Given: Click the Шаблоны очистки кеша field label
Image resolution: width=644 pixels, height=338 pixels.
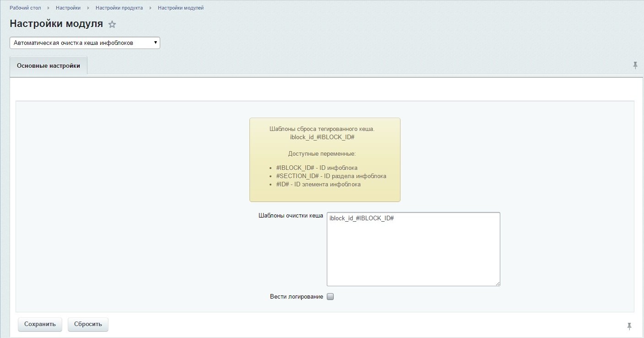Looking at the screenshot, I should [291, 216].
